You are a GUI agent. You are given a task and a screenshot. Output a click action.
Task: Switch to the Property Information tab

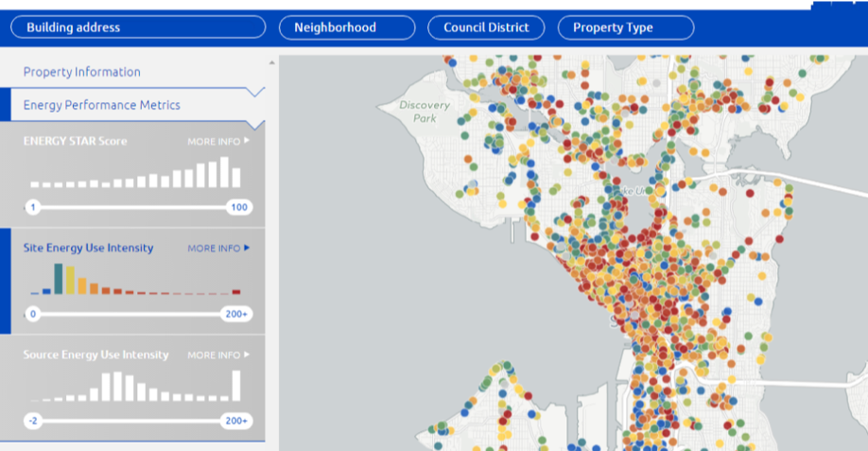click(x=82, y=72)
